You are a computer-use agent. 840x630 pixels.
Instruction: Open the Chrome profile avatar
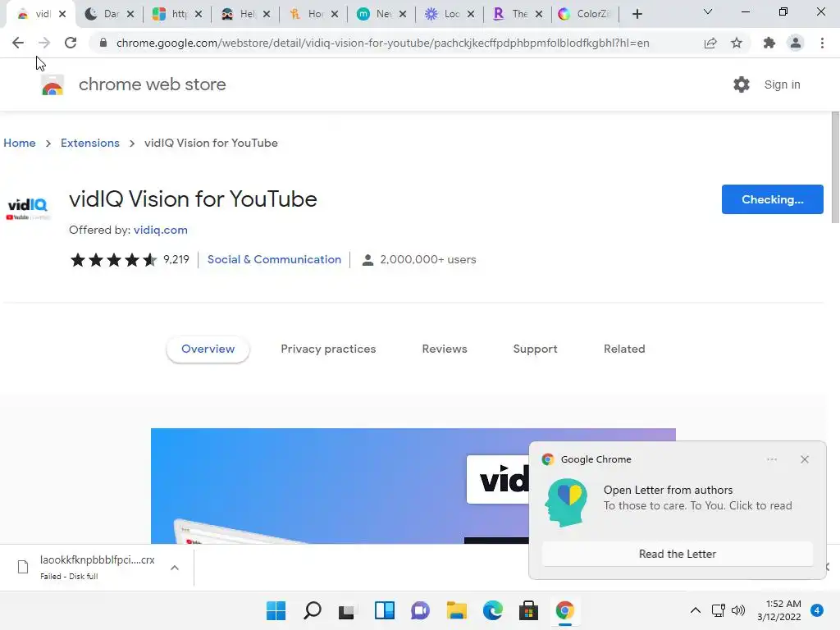pos(796,43)
